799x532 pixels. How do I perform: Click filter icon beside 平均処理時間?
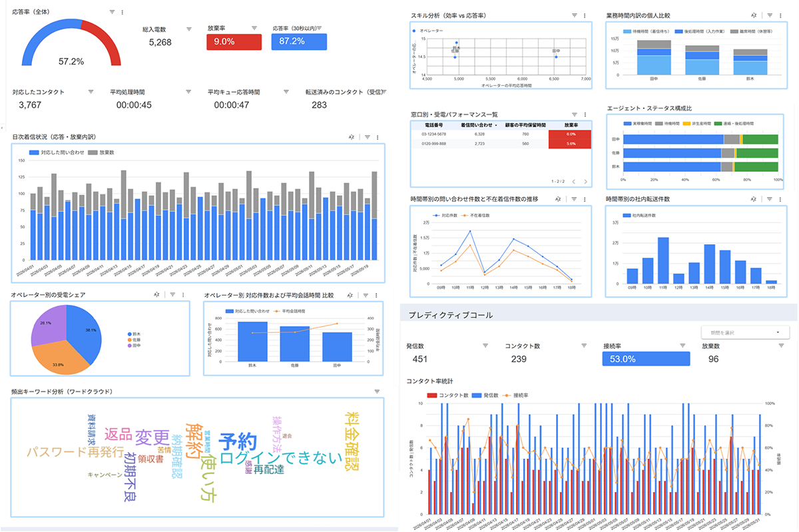[x=188, y=93]
